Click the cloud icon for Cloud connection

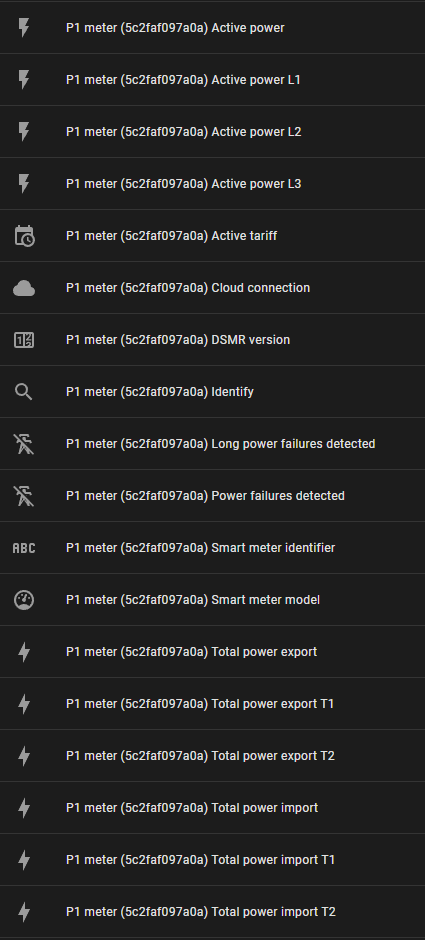pos(24,288)
